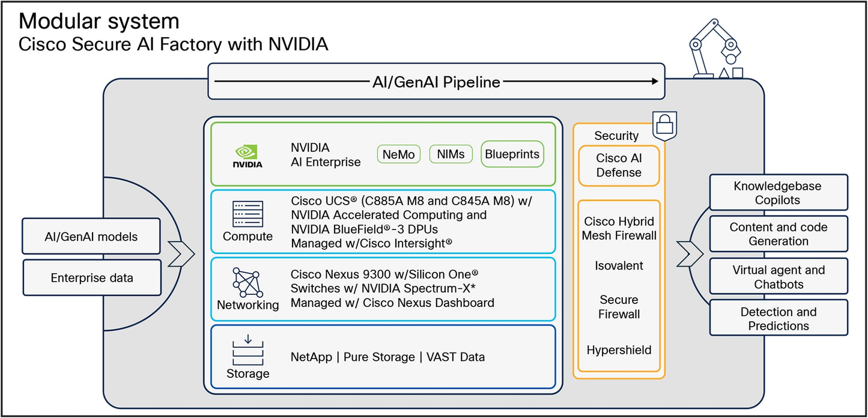This screenshot has width=868, height=418.
Task: Select the Enterprise data box
Action: [x=92, y=277]
